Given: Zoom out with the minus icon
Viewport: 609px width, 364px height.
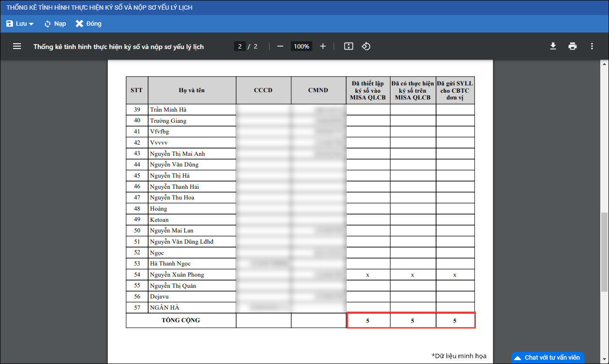Looking at the screenshot, I should (x=280, y=46).
